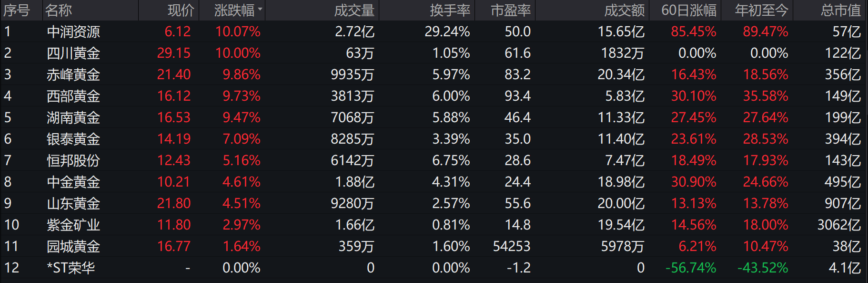This screenshot has height=283, width=868.
Task: Select 山东黄金 in the list
Action: (x=73, y=204)
